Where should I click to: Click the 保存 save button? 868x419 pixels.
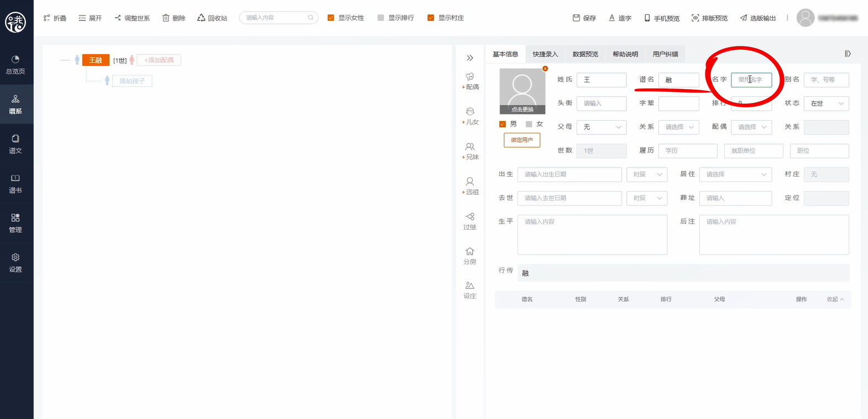pos(584,18)
